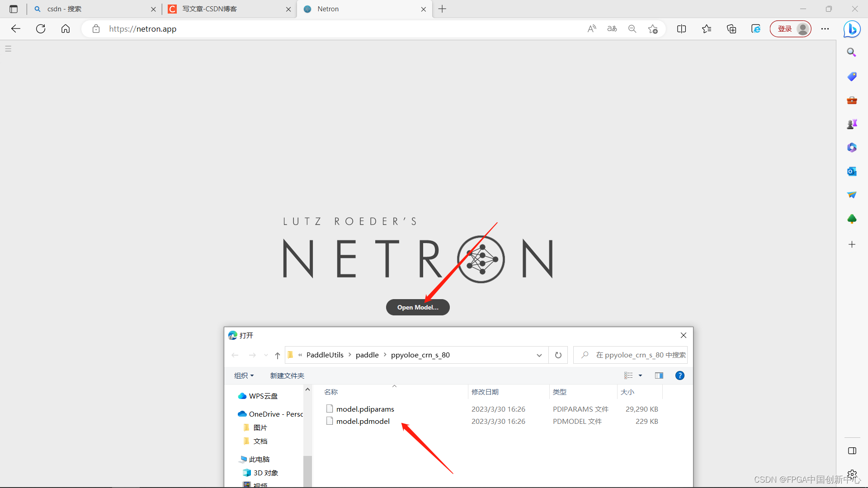Viewport: 868px width, 488px height.
Task: Change the file view mode
Action: point(628,375)
